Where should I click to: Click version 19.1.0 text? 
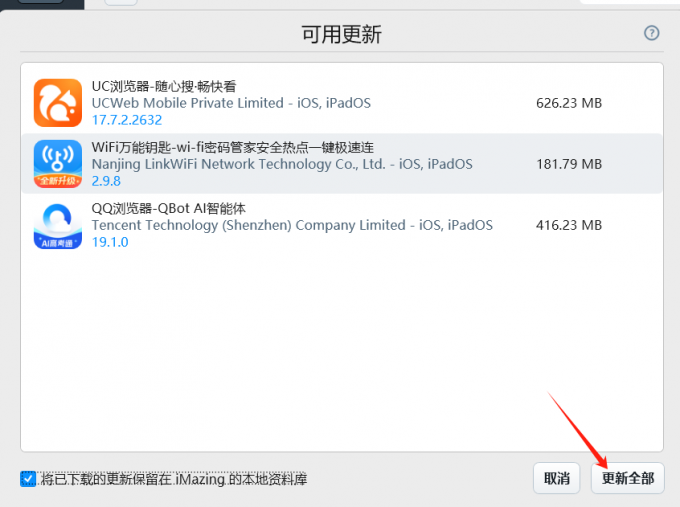coord(110,242)
